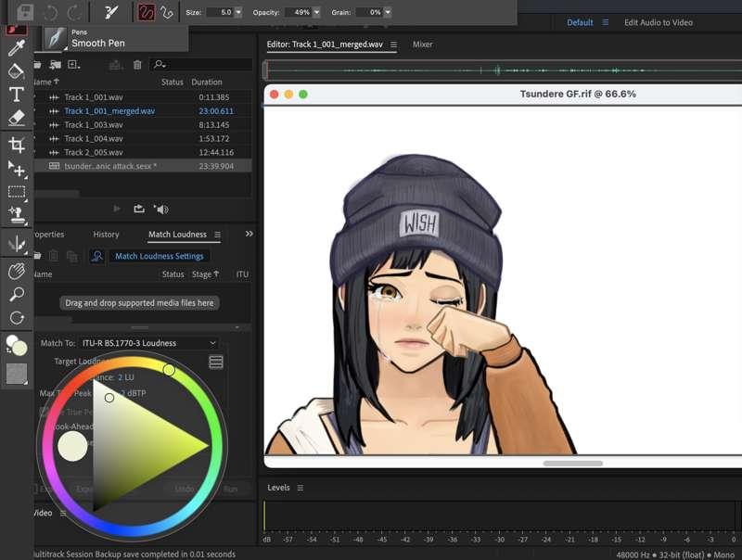Select the Rectangular Selection tool

click(17, 192)
